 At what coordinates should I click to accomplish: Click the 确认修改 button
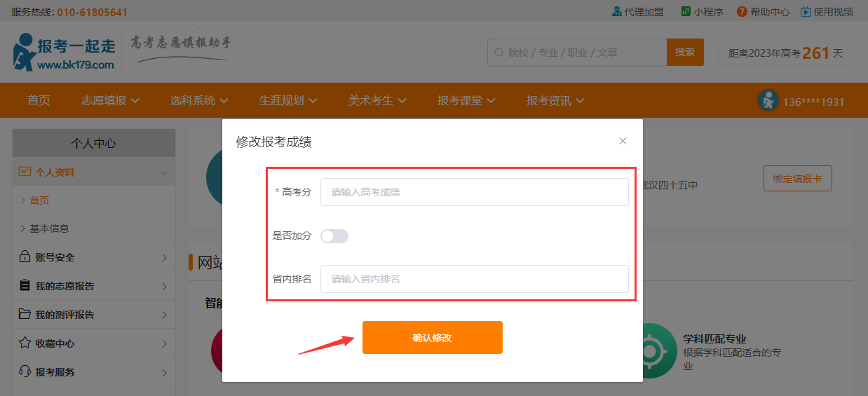[x=432, y=337]
